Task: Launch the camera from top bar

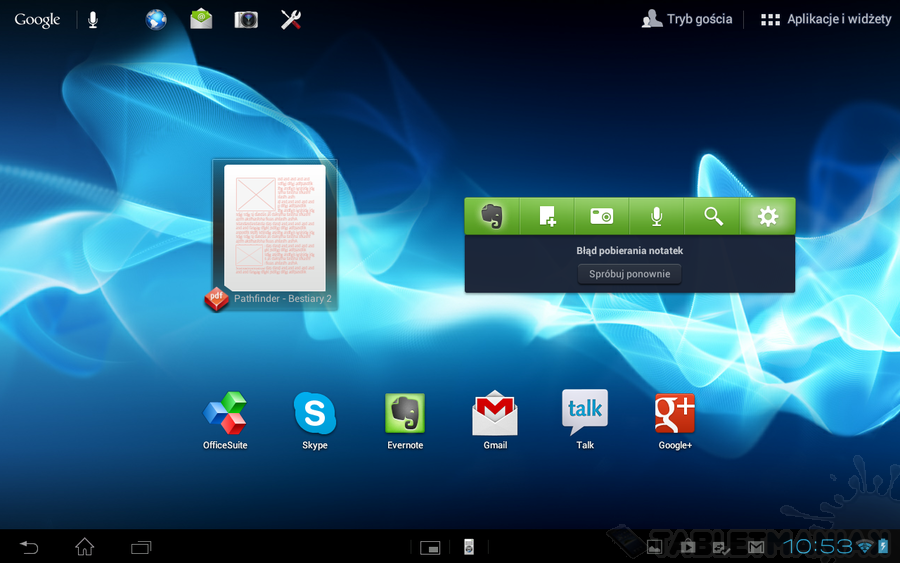Action: coord(246,20)
